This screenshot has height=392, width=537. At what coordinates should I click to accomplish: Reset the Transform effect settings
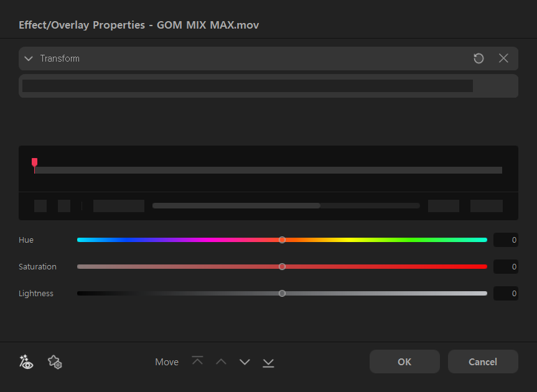pos(479,58)
